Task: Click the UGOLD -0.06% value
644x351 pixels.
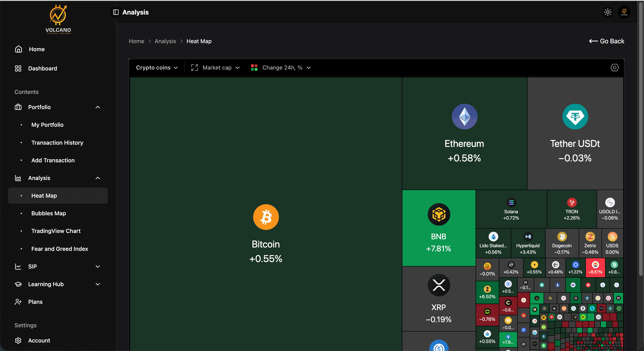Action: tap(610, 218)
